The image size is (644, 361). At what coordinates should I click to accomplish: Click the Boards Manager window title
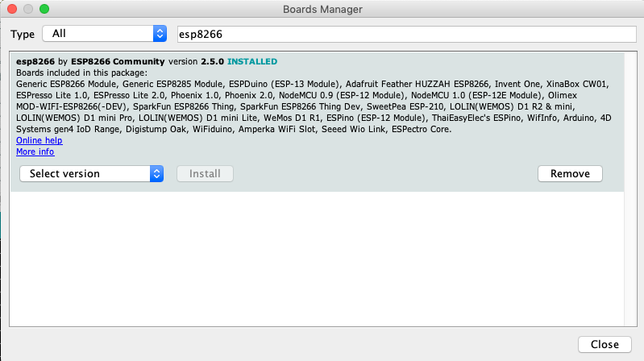[322, 9]
